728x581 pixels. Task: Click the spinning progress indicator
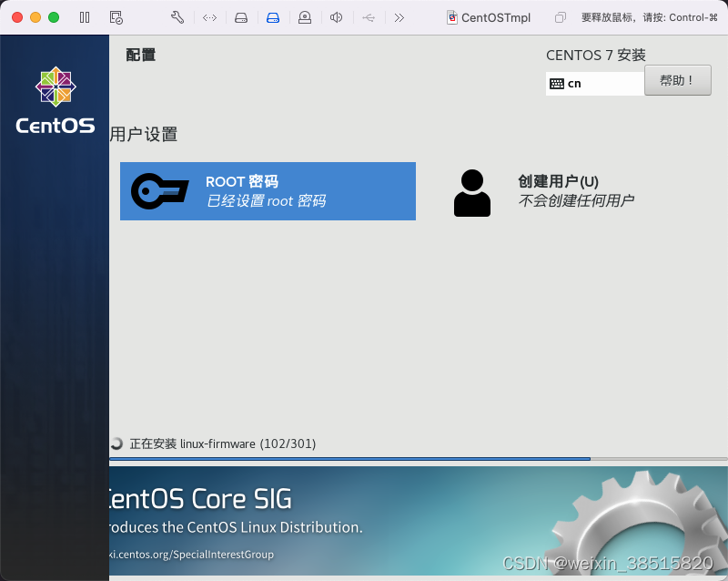coord(116,443)
